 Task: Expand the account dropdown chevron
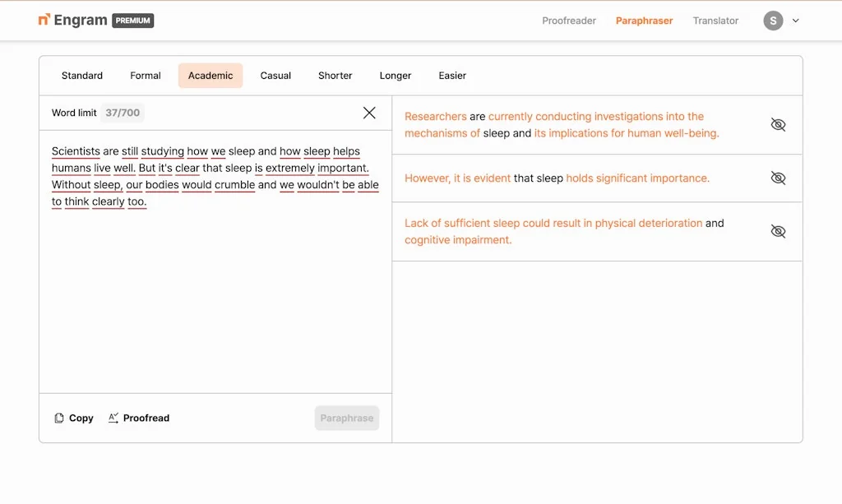[x=793, y=21]
